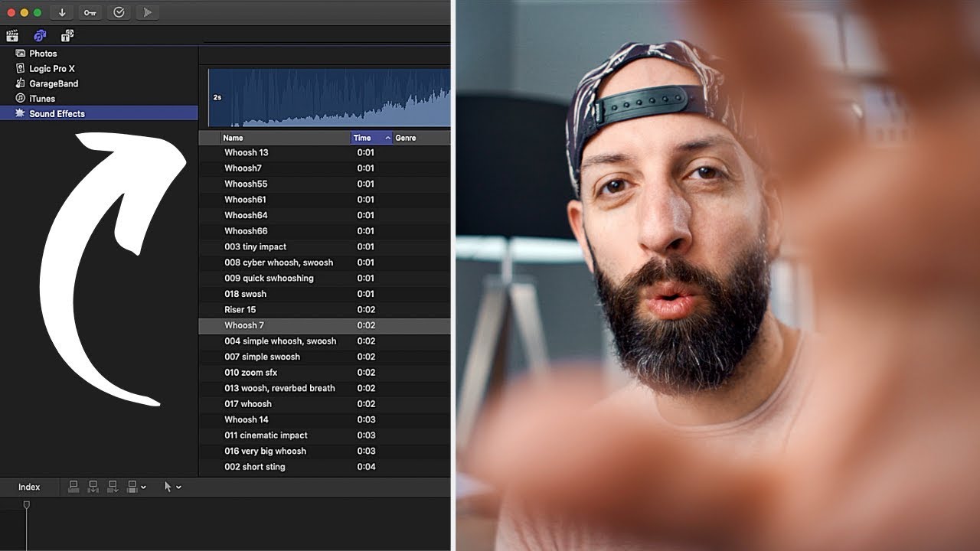Select 009 quick swhooshing
The height and width of the screenshot is (551, 980).
(x=325, y=278)
